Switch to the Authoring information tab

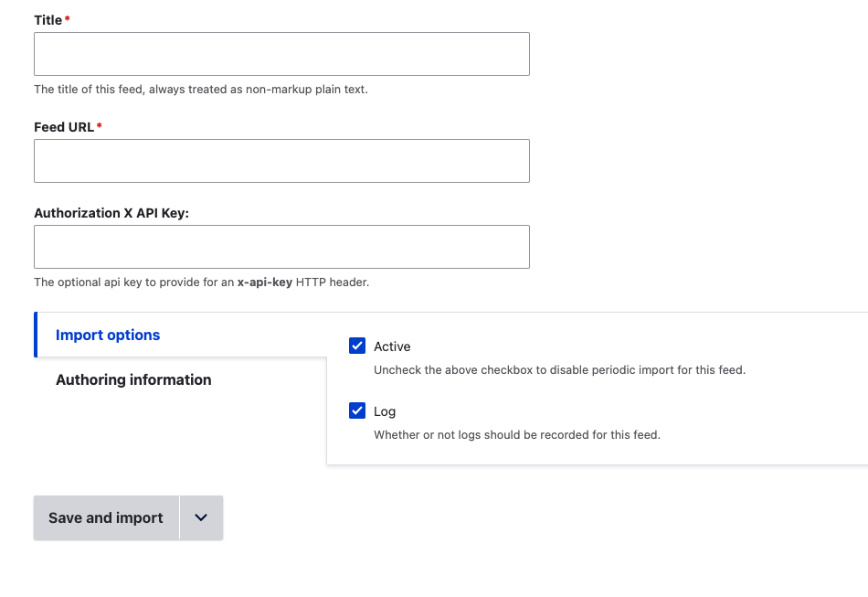pos(133,378)
